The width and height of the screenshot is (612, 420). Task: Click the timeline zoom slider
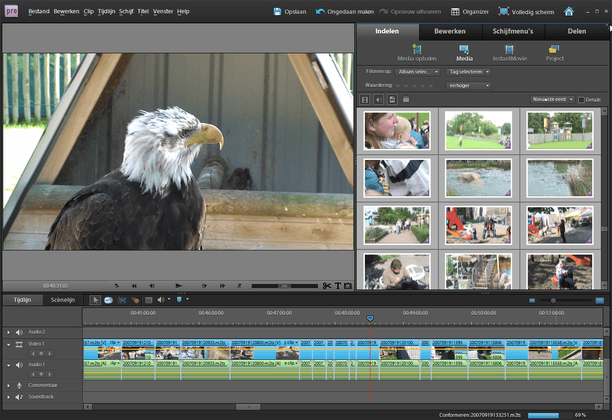pos(553,300)
